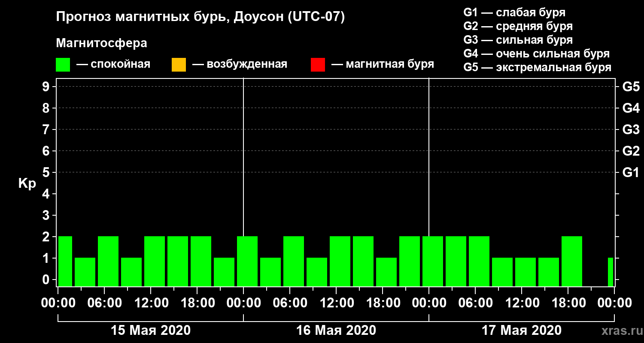Click the '— возбужденная' legend label
This screenshot has width=644, height=343.
click(x=240, y=64)
